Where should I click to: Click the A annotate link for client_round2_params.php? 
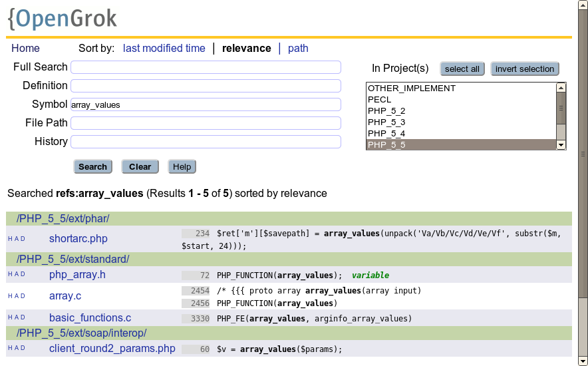[x=17, y=348]
